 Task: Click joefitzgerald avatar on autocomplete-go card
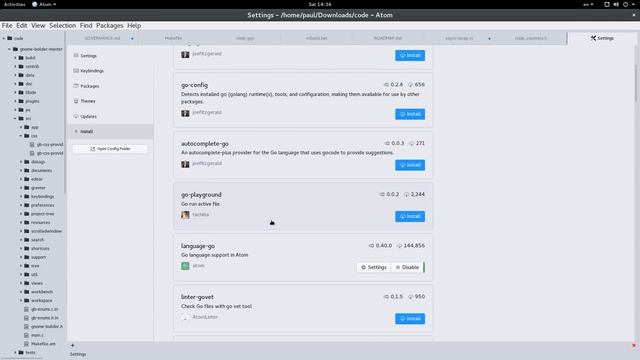pyautogui.click(x=185, y=164)
